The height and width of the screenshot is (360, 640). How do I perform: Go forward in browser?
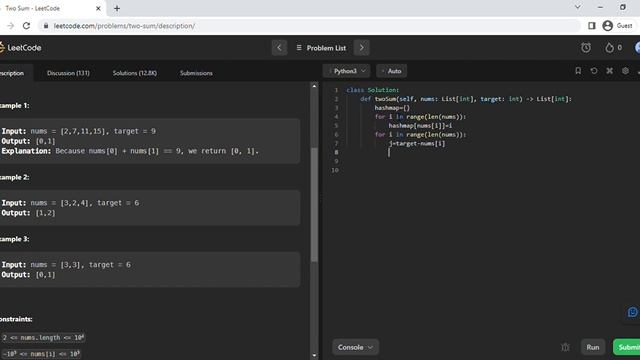(10, 26)
